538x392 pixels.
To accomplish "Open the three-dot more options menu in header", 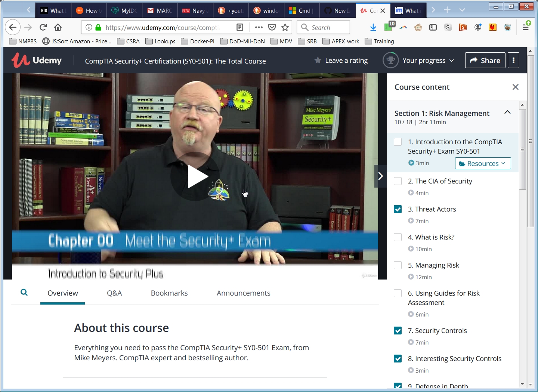I will click(514, 60).
